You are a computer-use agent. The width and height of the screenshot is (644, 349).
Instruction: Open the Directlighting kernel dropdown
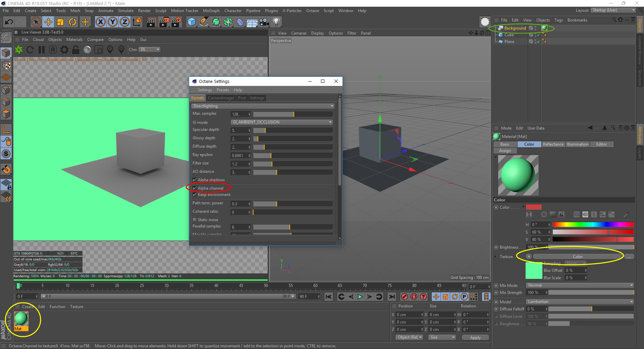point(263,106)
